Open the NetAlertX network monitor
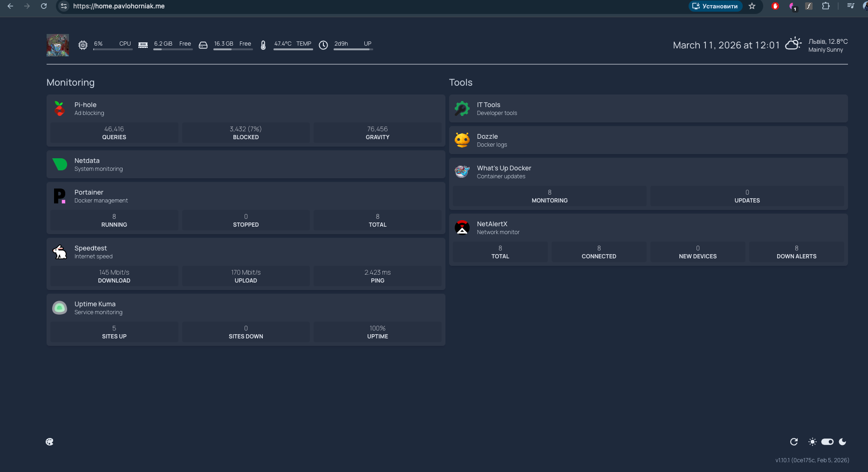Screen dimensions: 868x472 (492, 227)
